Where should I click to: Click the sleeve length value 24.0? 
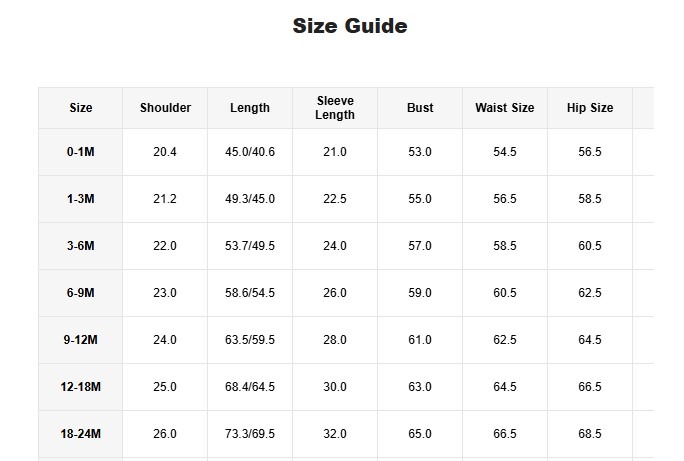click(x=335, y=246)
